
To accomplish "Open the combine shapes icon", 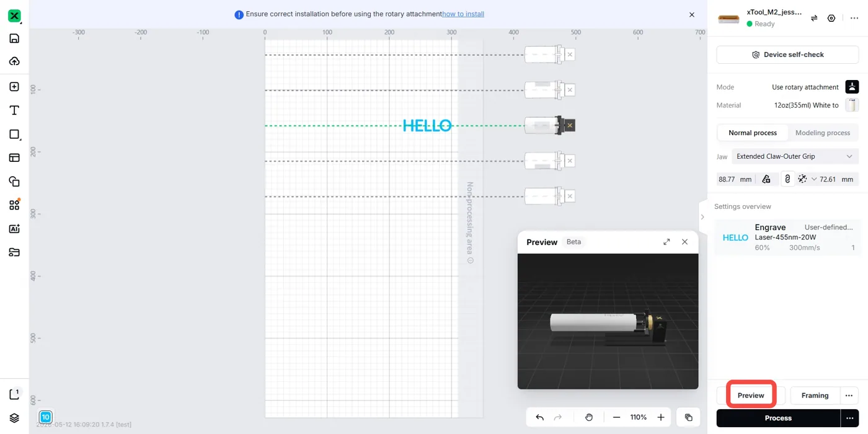I will point(14,181).
